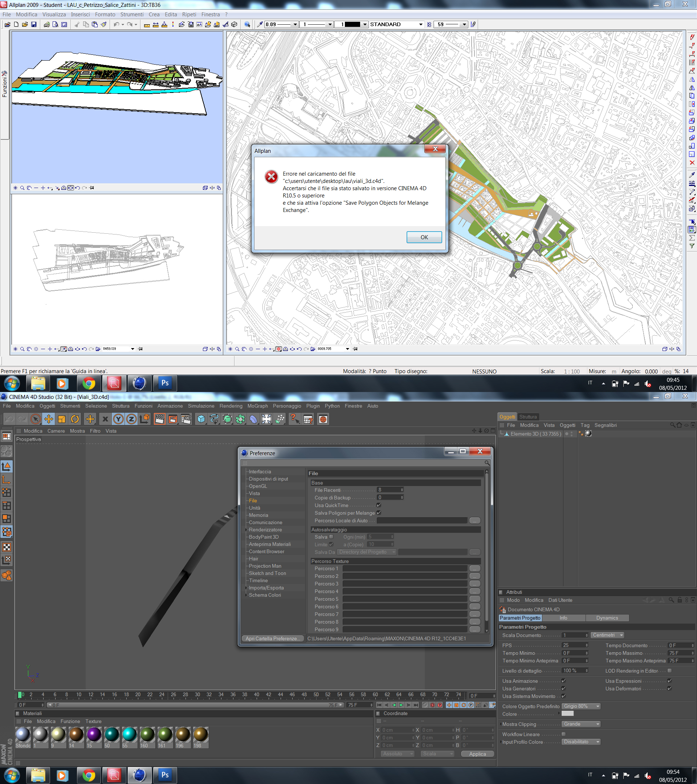Toggle Y axis lock icon

point(118,419)
